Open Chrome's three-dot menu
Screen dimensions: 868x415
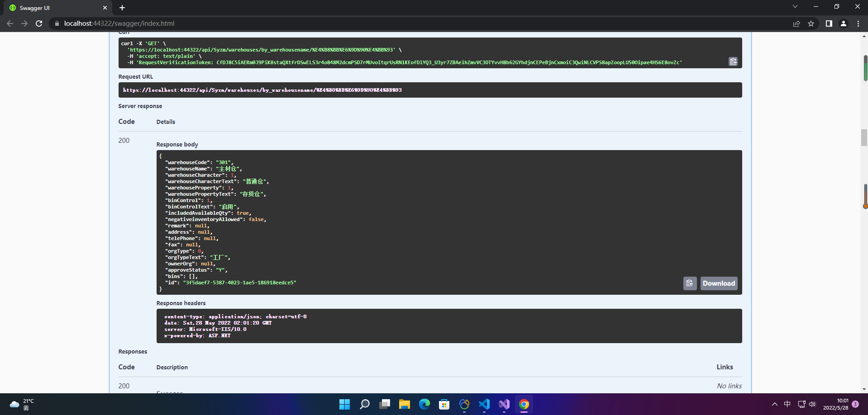[858, 24]
